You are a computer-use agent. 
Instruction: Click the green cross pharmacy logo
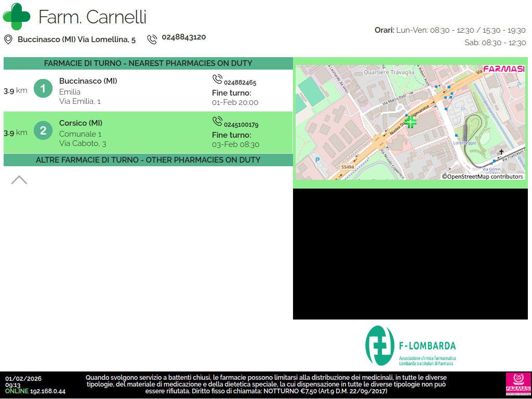pos(17,17)
